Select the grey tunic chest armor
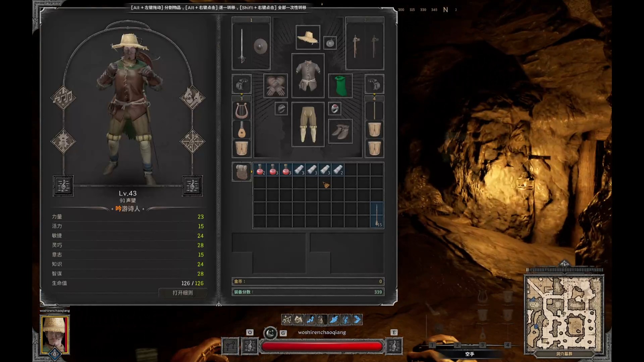Screen dimensions: 644x362 (308, 75)
